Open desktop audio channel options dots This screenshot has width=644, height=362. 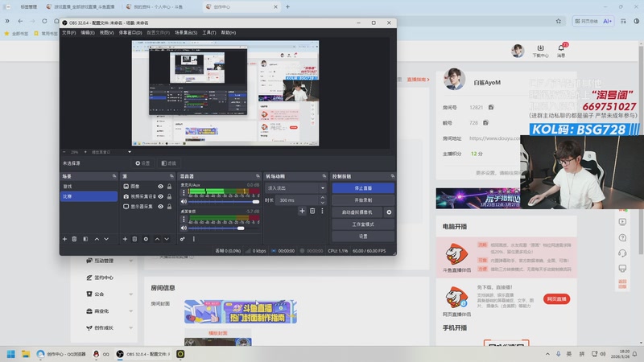coord(184,219)
